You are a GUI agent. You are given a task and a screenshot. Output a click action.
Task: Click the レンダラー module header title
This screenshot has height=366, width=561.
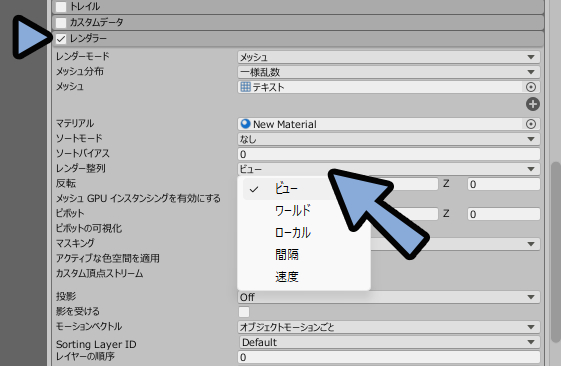[88, 38]
